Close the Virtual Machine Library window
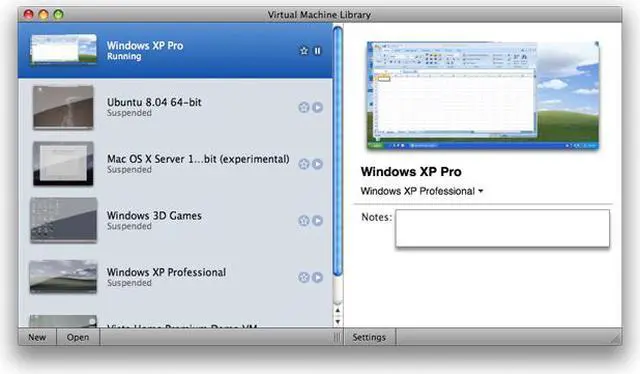 (28, 15)
